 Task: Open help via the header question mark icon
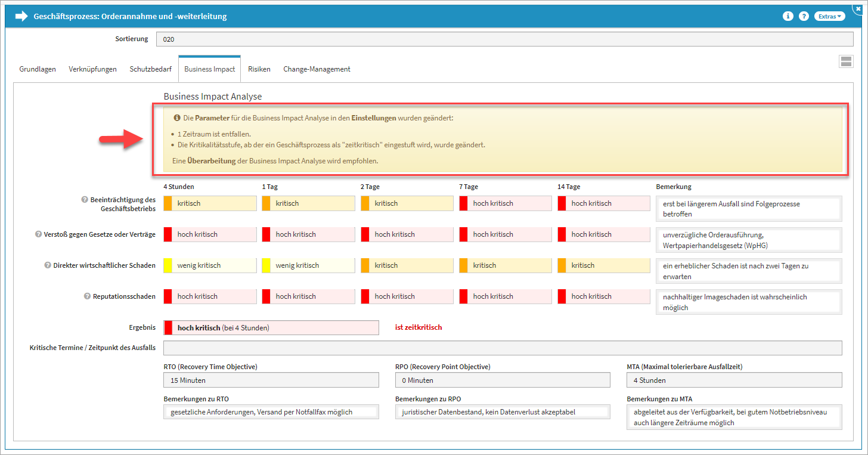pos(804,17)
